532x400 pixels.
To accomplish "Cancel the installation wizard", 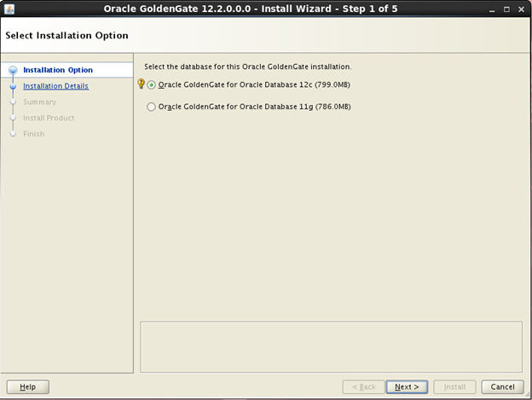I will point(502,386).
